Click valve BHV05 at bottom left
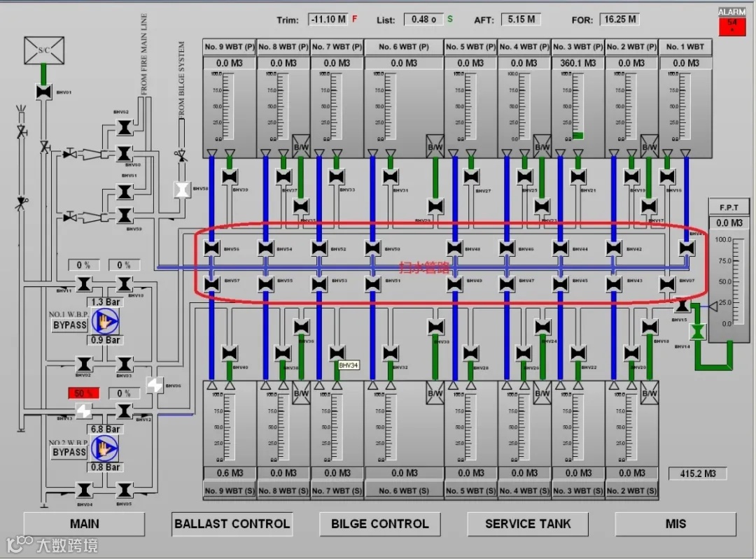756x559 pixels. click(125, 490)
